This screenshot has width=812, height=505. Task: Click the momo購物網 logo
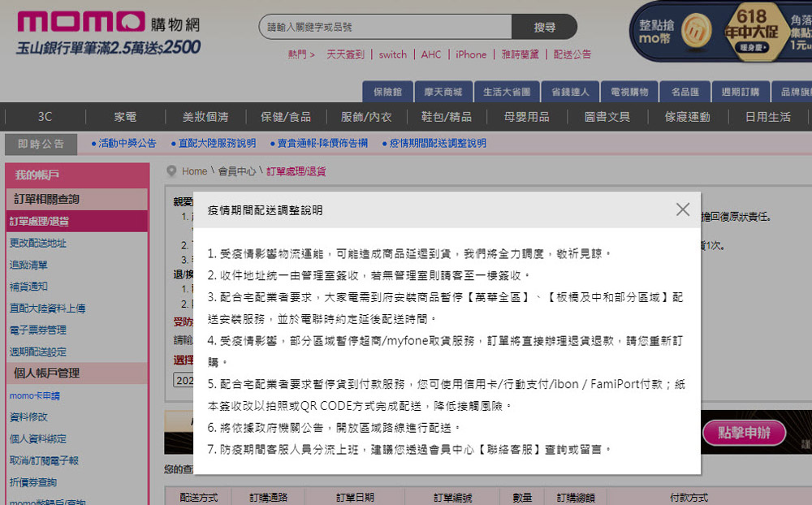coord(108,23)
